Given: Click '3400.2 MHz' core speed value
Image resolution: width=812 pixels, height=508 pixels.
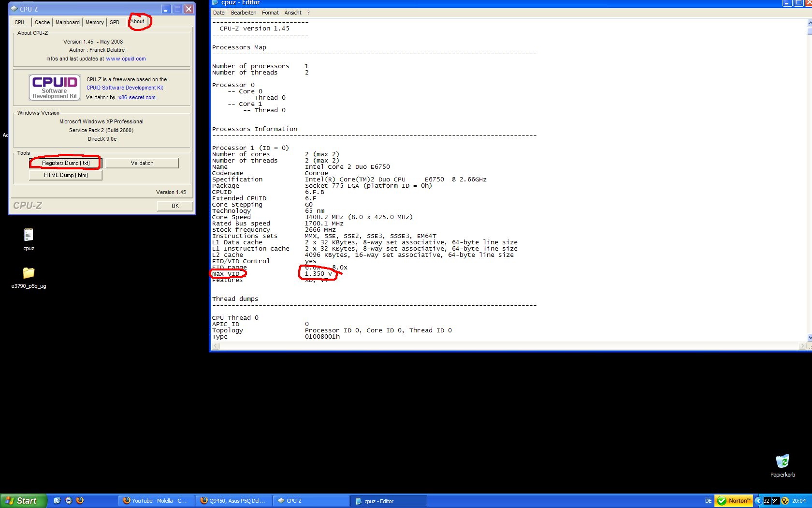Looking at the screenshot, I should point(324,217).
